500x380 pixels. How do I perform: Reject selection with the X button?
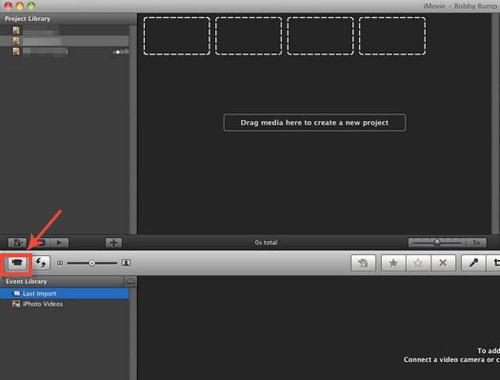pos(443,263)
